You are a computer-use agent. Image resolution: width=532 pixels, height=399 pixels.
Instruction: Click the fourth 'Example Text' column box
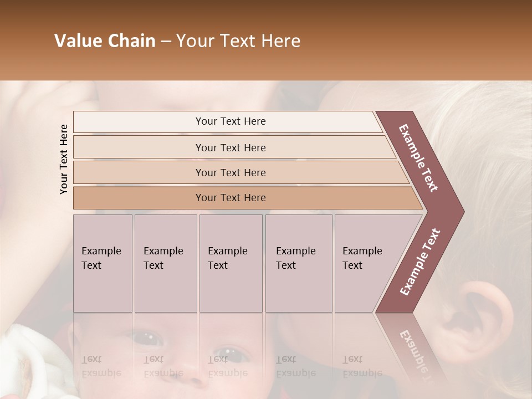click(299, 263)
